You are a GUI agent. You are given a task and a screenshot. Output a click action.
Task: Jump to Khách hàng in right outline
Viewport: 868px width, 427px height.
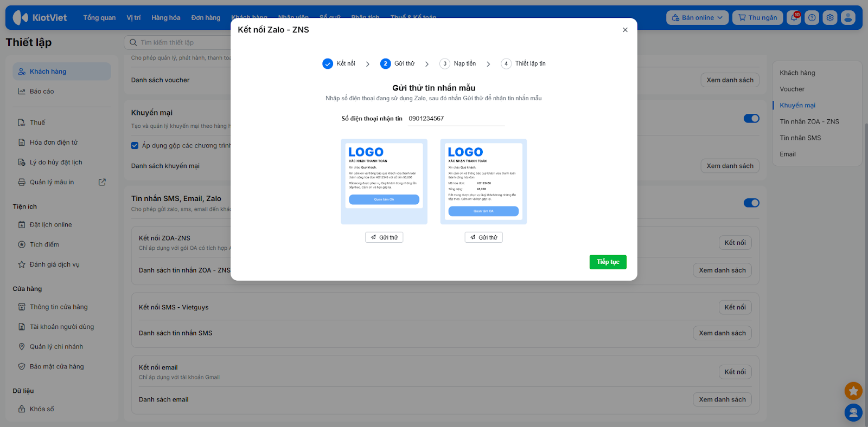pyautogui.click(x=797, y=73)
